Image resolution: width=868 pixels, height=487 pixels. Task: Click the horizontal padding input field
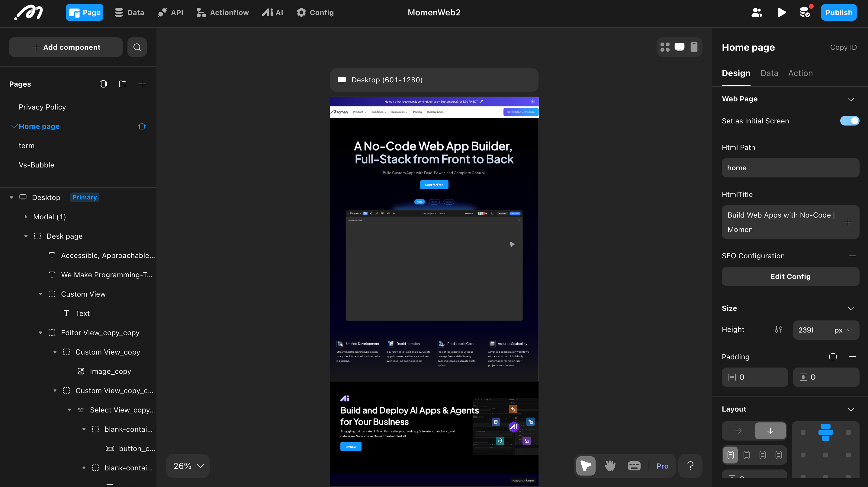tap(754, 377)
